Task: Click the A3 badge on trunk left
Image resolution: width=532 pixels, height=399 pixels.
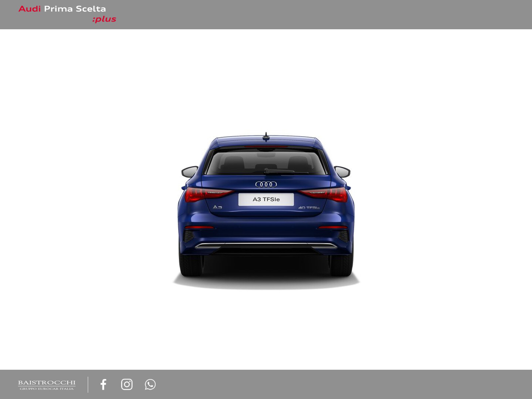Action: click(x=217, y=207)
